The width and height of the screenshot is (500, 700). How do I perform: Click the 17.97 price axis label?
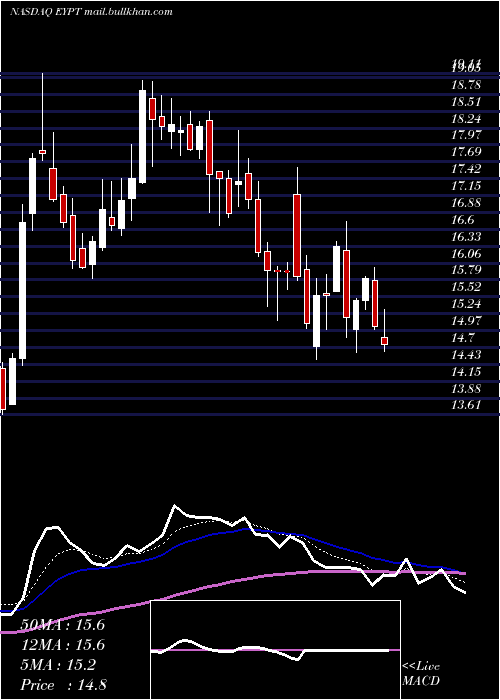[466, 135]
